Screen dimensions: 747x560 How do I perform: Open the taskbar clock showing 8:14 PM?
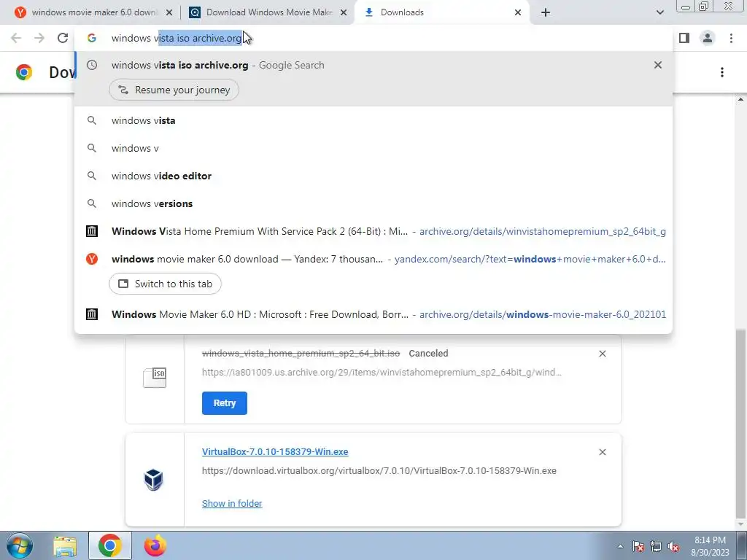[x=710, y=546]
